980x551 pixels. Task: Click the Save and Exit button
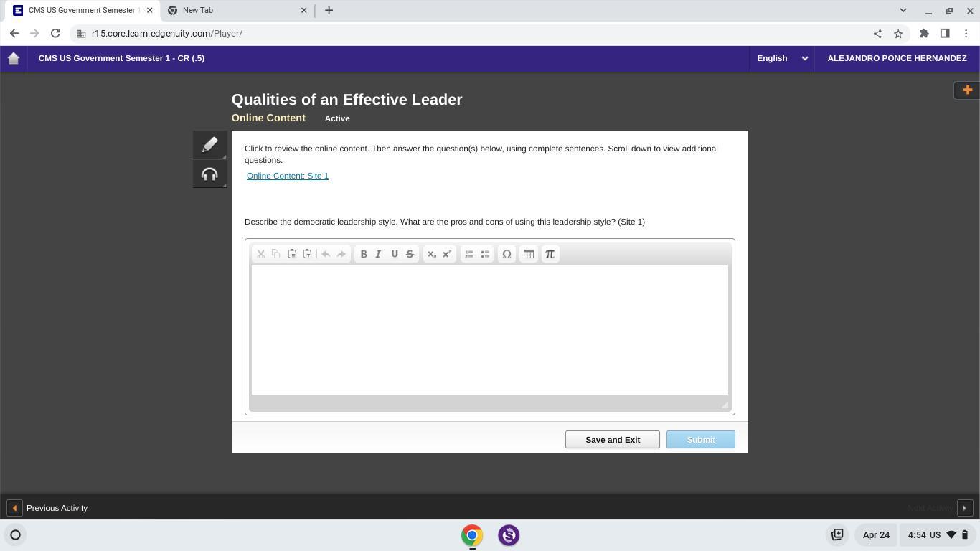612,440
